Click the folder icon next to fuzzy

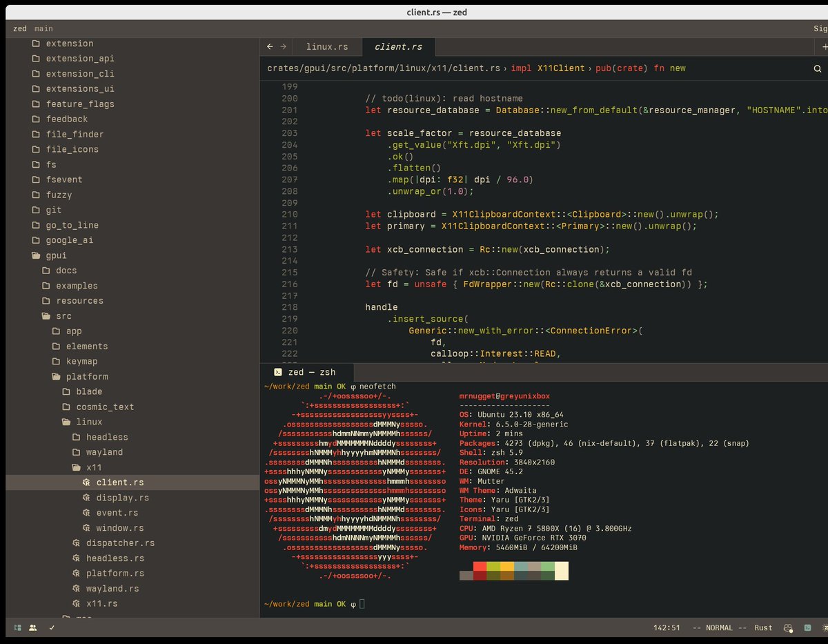pos(36,195)
